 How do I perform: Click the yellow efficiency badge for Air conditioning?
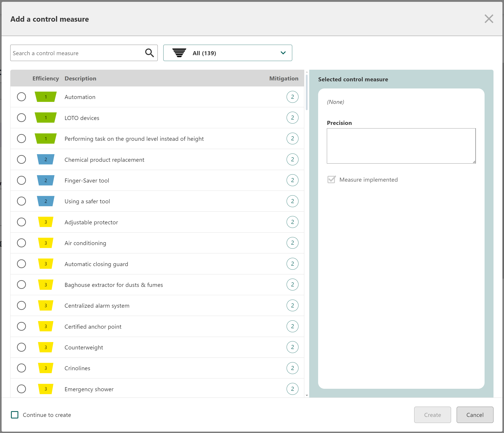[x=46, y=243]
